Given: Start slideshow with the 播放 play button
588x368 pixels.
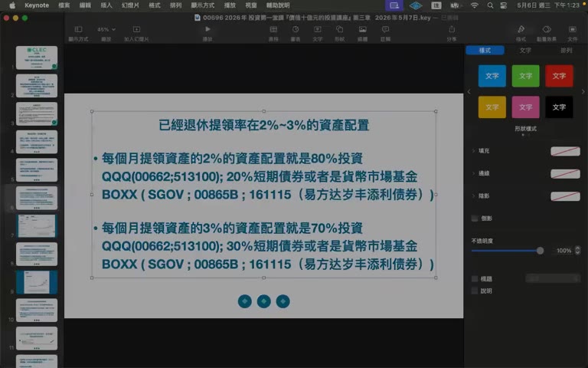Looking at the screenshot, I should 207,33.
